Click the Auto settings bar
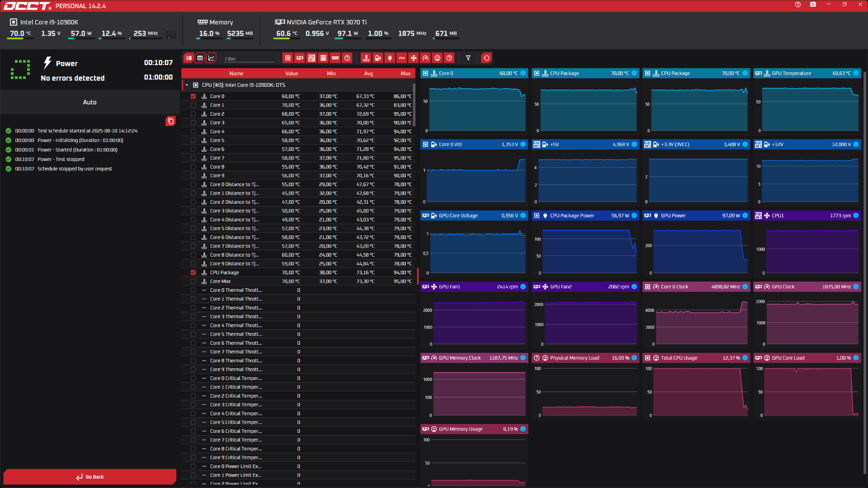The width and height of the screenshot is (868, 488). click(90, 102)
